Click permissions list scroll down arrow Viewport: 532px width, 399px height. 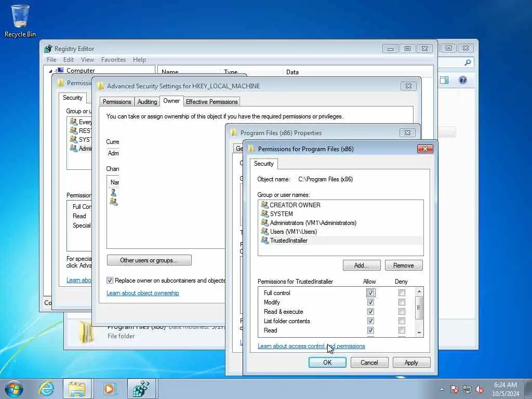tap(419, 333)
